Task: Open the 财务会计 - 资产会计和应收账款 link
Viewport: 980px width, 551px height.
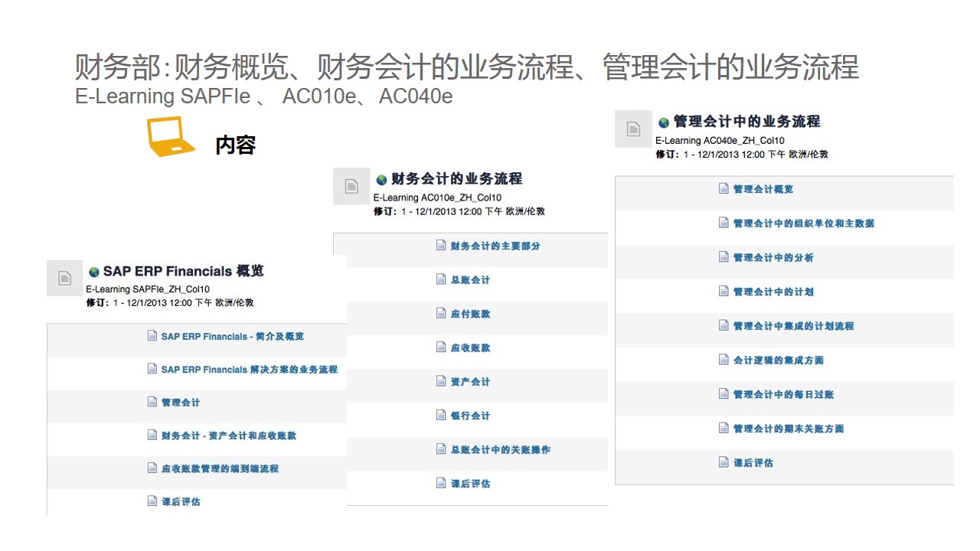Action: [229, 435]
